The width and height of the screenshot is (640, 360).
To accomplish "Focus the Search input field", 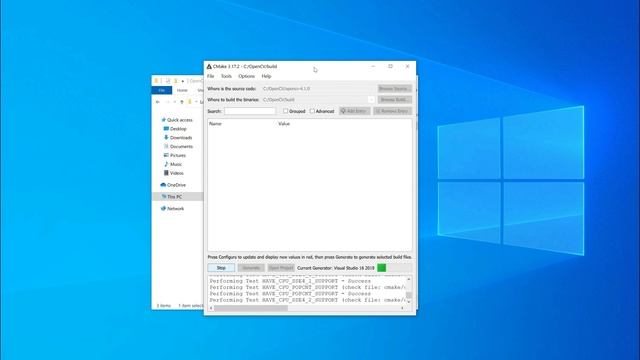I will click(x=250, y=111).
